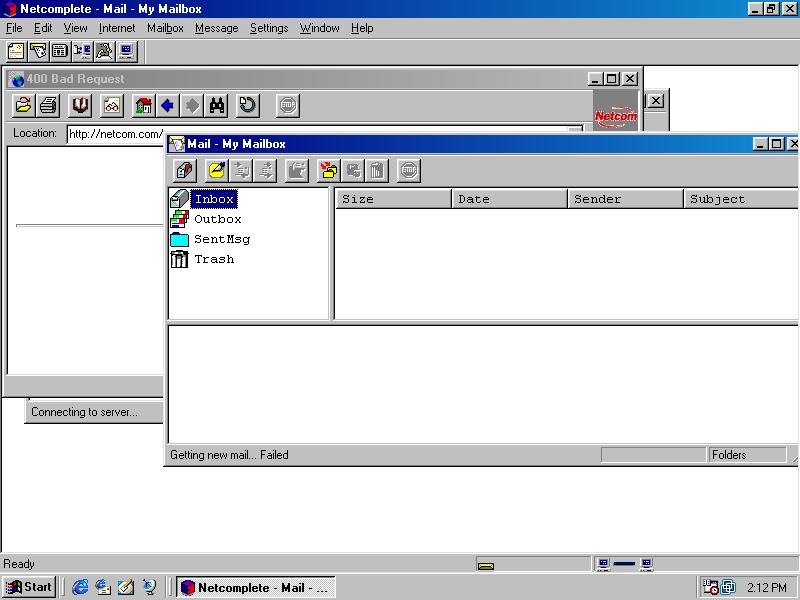Click the Windows Start button
Screen dimensions: 800x600
29,587
